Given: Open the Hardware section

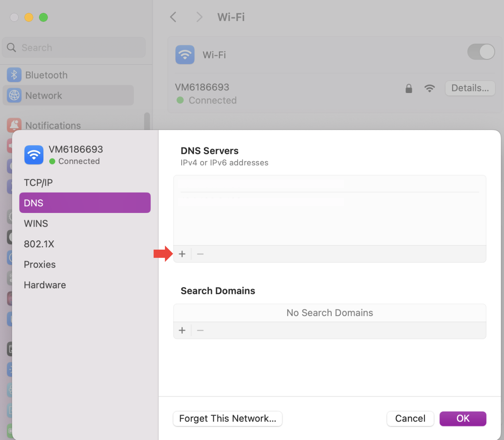Looking at the screenshot, I should point(45,285).
